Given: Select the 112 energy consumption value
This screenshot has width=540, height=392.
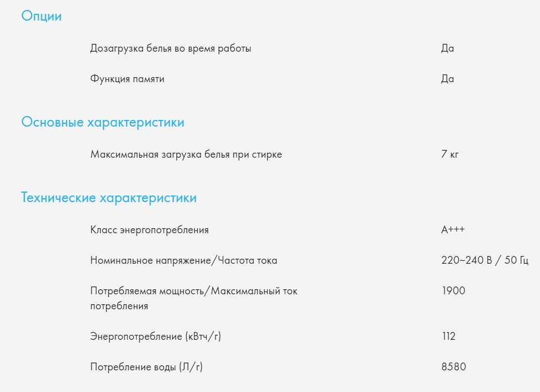Looking at the screenshot, I should point(448,336).
